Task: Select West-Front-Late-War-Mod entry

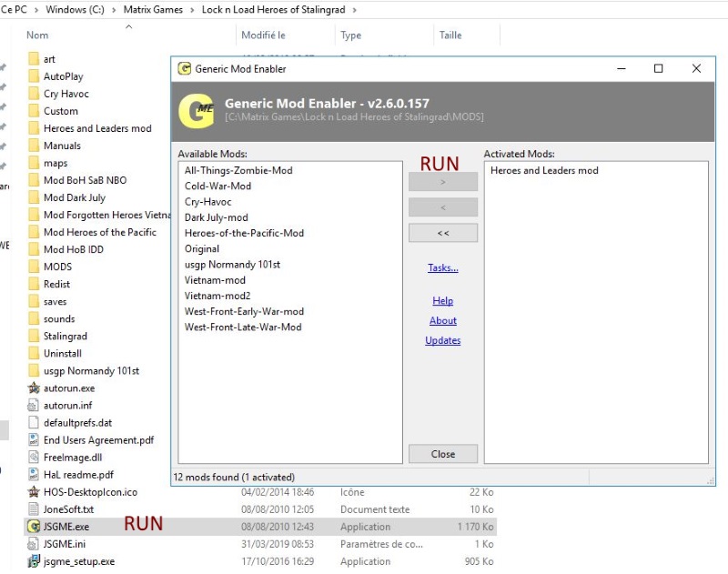Action: coord(243,327)
